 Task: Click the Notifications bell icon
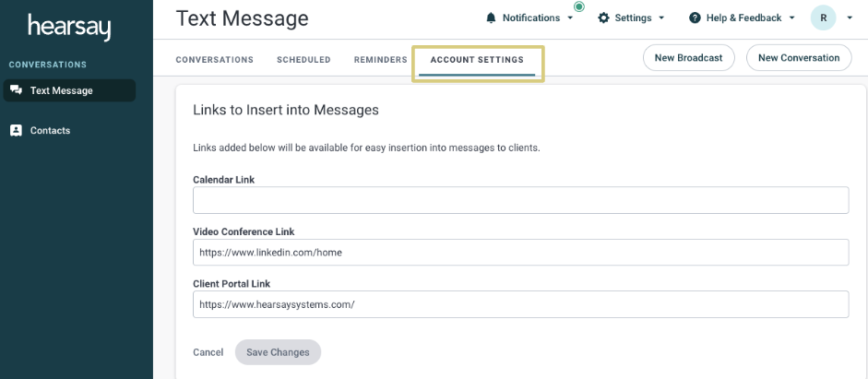(x=491, y=18)
